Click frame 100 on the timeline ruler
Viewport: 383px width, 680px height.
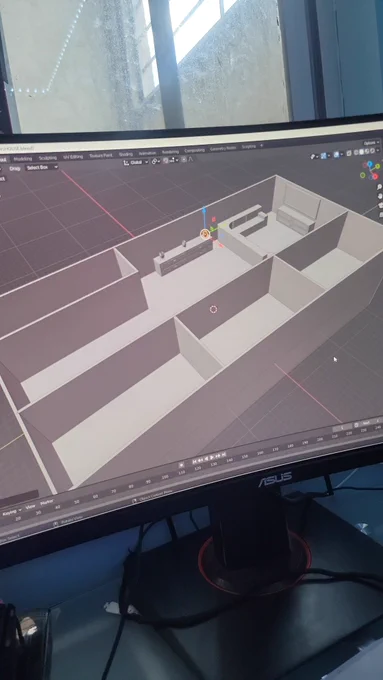point(165,477)
